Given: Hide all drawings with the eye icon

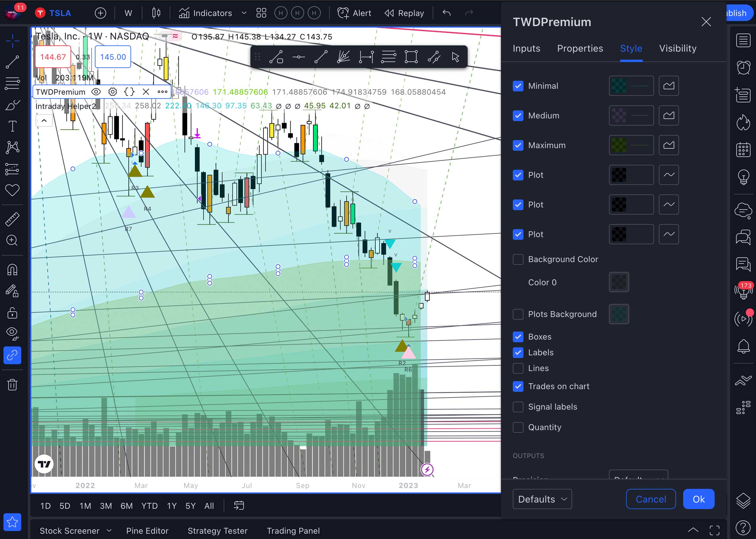Looking at the screenshot, I should click(13, 333).
